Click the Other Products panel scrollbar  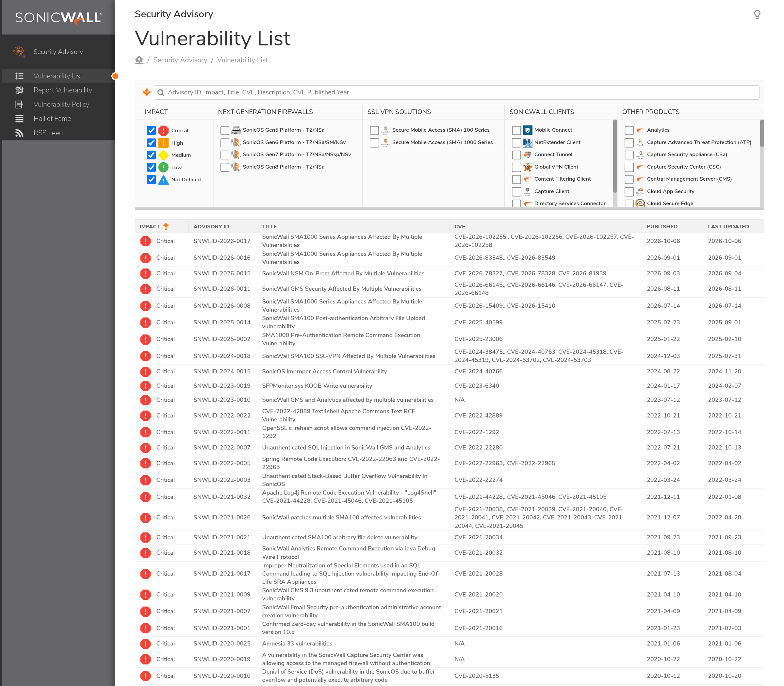(762, 133)
